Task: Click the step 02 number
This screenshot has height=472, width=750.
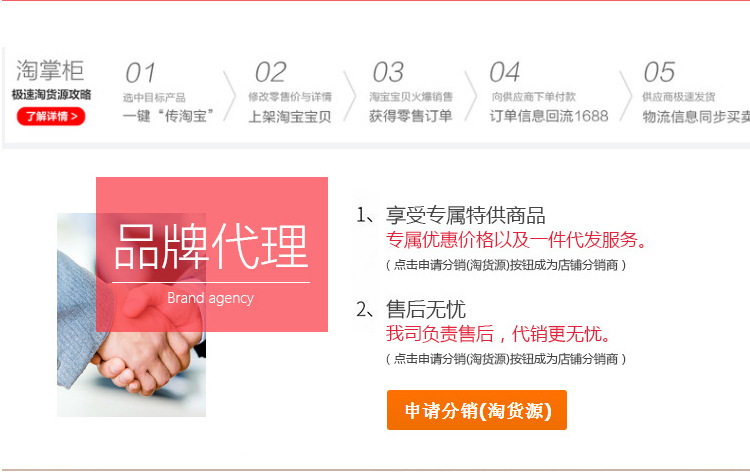Action: [x=271, y=73]
